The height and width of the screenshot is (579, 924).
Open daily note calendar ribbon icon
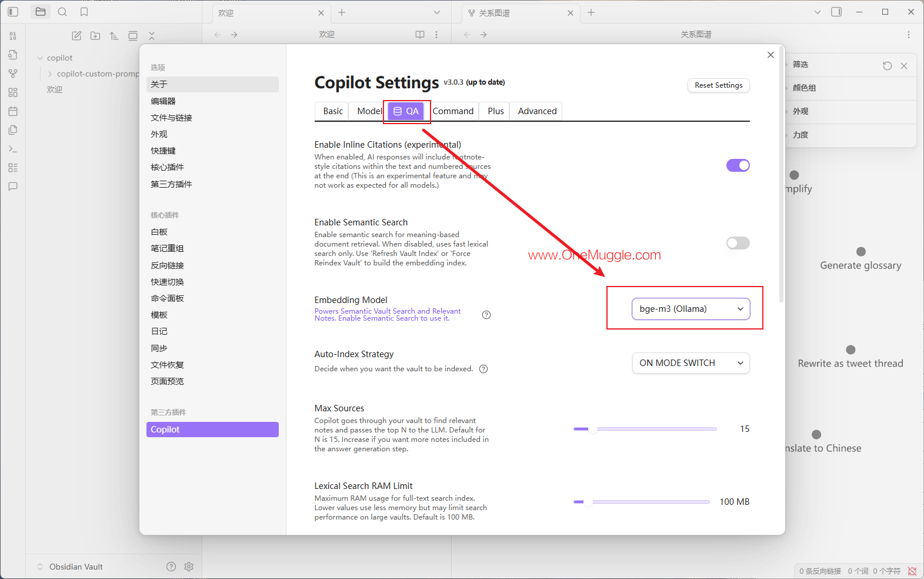pyautogui.click(x=13, y=111)
